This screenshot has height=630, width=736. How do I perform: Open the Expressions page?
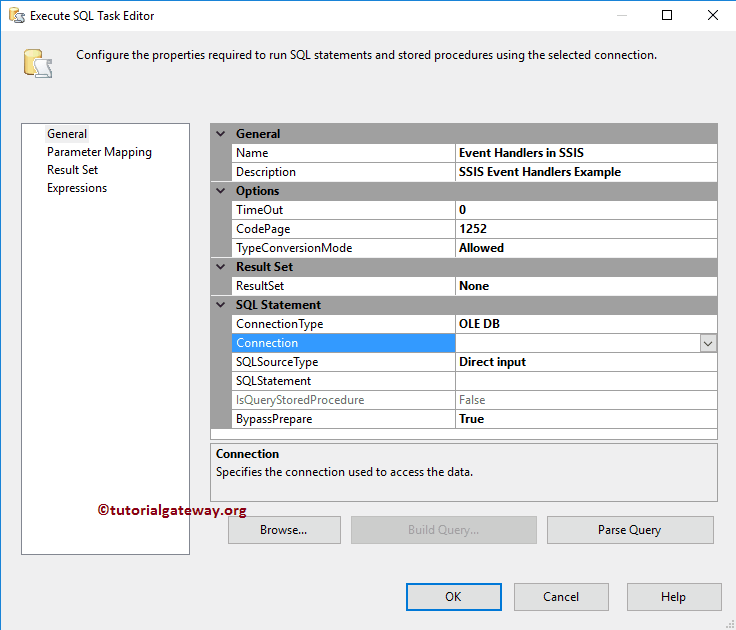click(77, 188)
